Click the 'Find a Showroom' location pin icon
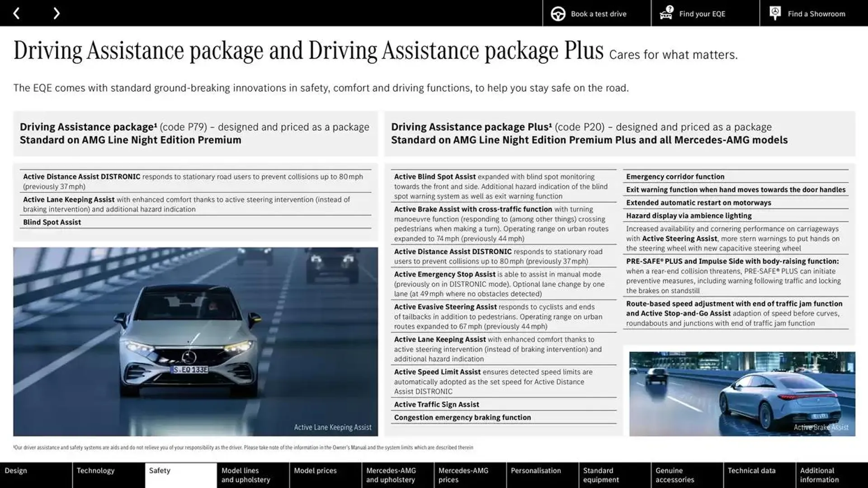 [x=775, y=13]
